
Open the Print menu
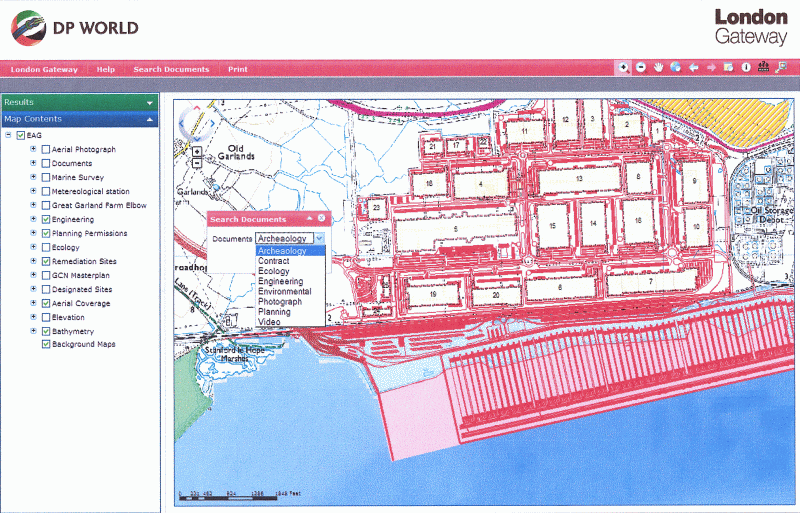pos(238,69)
